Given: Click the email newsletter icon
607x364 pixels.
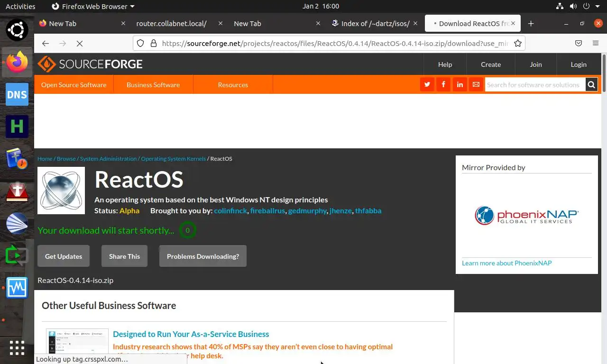Looking at the screenshot, I should coord(476,84).
